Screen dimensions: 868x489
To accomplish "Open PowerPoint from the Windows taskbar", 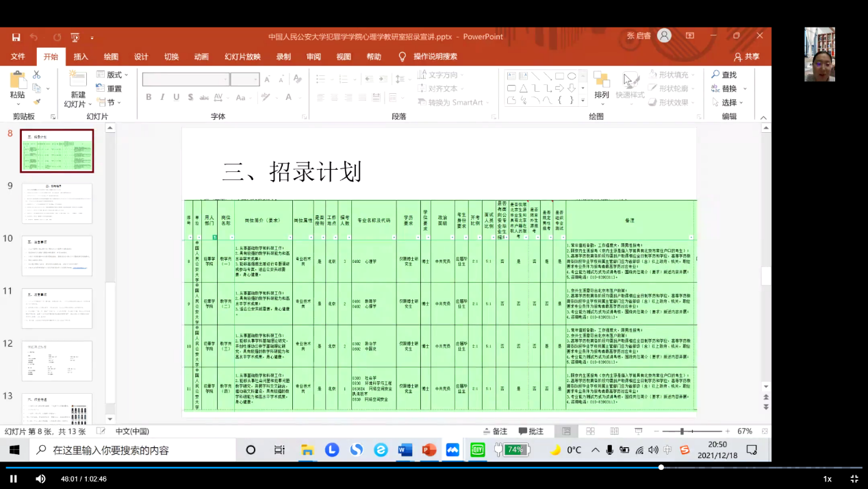I will click(x=429, y=450).
